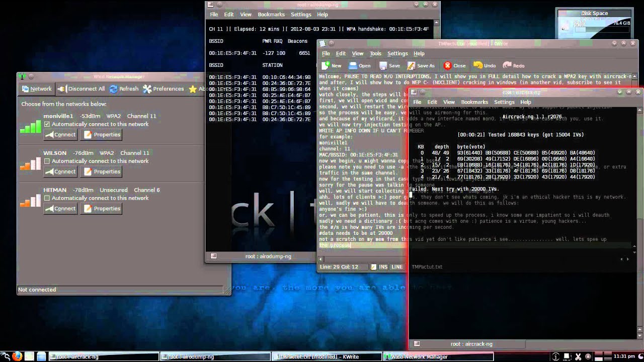Click the new tab icon in airodump-ng terminal bottom bar
The image size is (644, 362).
point(213,256)
